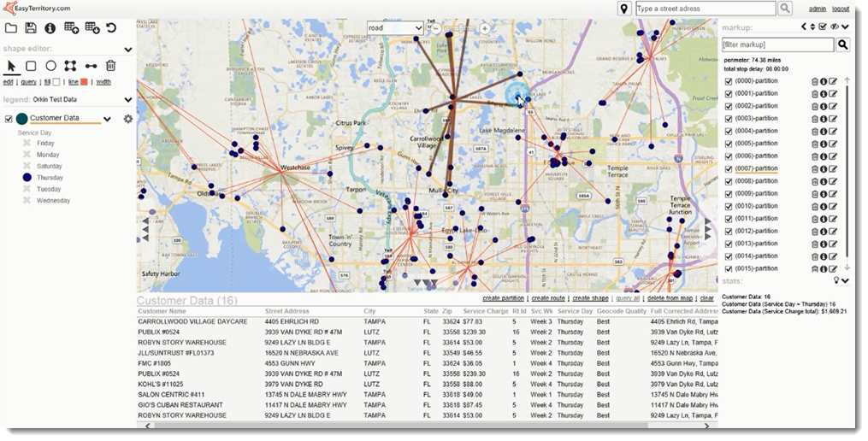Open the road map type dropdown
The height and width of the screenshot is (441, 868).
point(395,27)
